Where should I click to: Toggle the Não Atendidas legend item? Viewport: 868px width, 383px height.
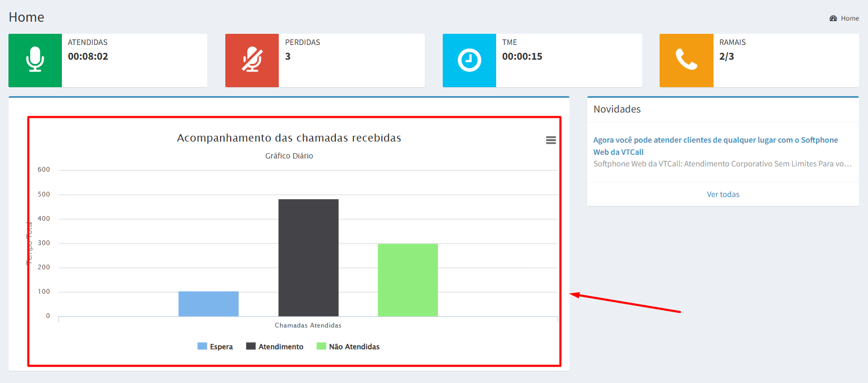pyautogui.click(x=348, y=347)
